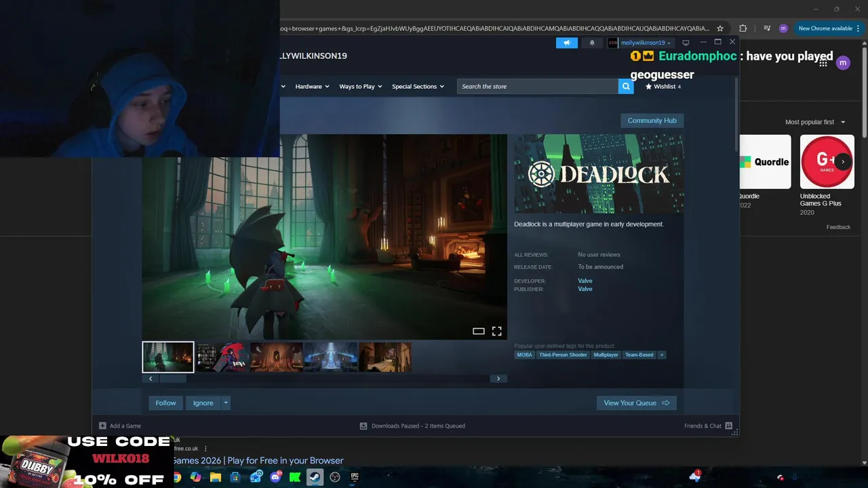
Task: Open Steam notifications bell
Action: point(592,43)
